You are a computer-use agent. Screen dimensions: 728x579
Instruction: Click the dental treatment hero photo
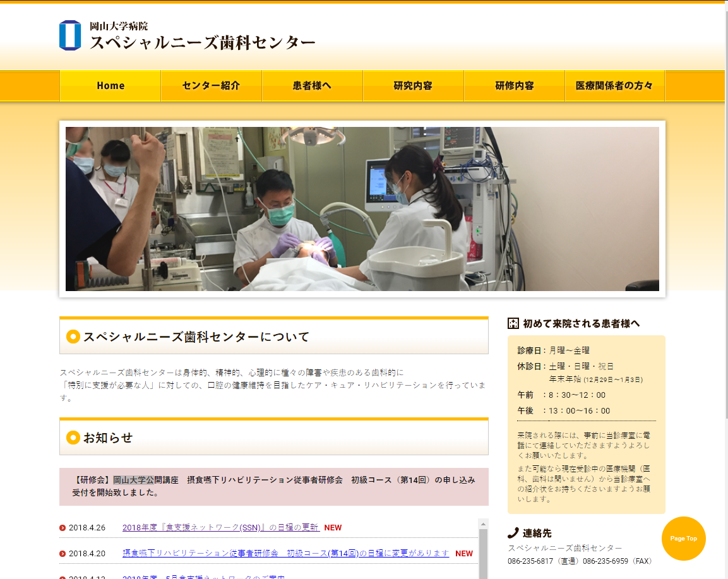pos(362,209)
